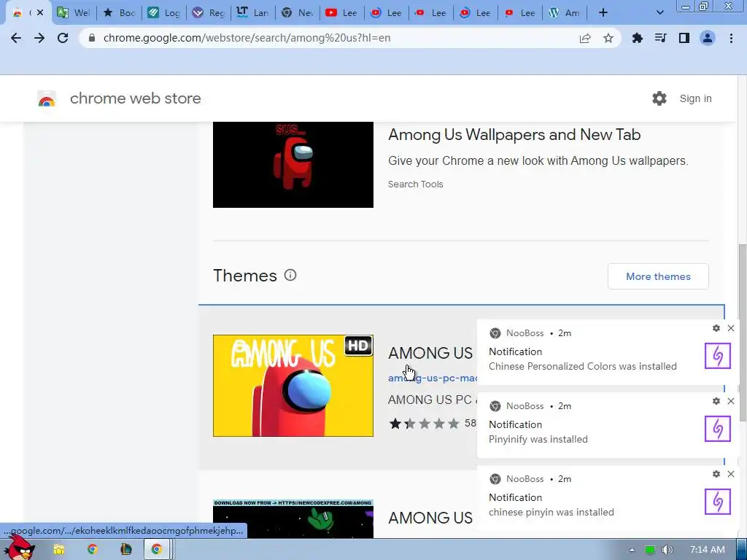Dismiss chinese pinyin was installed notification
The image size is (747, 560).
click(731, 474)
